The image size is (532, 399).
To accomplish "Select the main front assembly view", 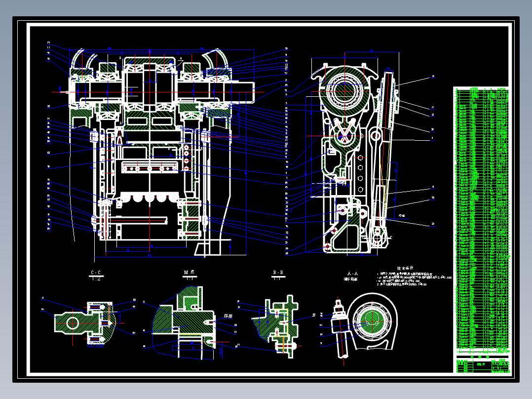I will pyautogui.click(x=148, y=148).
